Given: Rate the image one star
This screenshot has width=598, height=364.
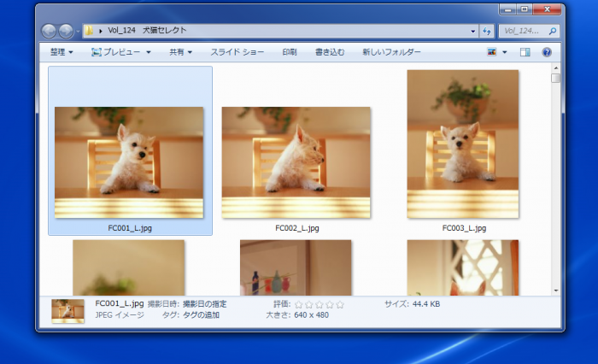Looking at the screenshot, I should click(299, 304).
